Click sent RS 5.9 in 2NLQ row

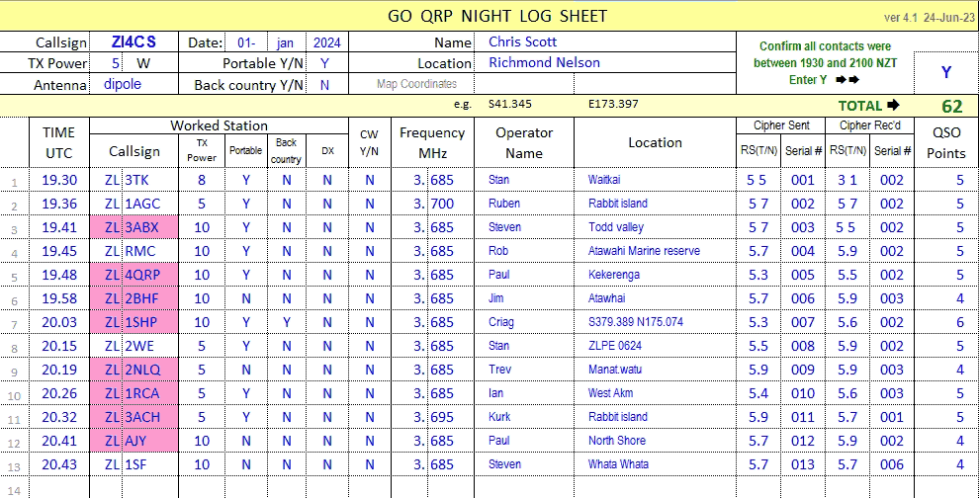pos(758,370)
